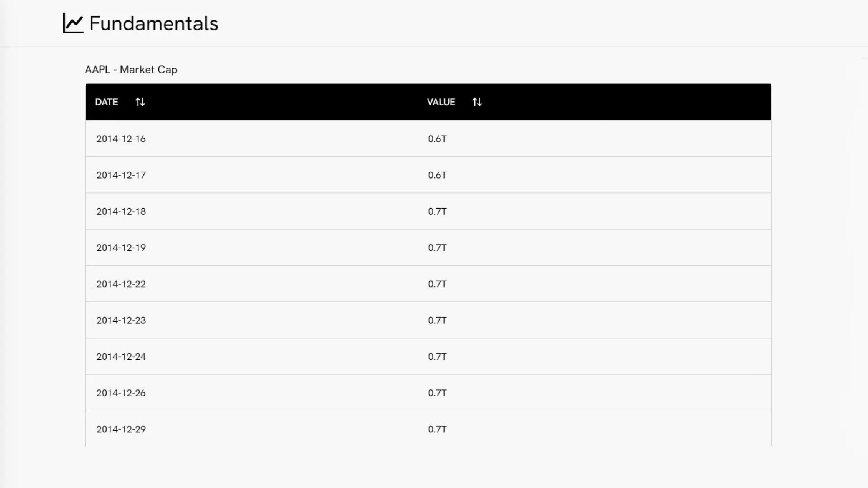Click the DATE column header label
Screen dimensions: 868x488
107,102
